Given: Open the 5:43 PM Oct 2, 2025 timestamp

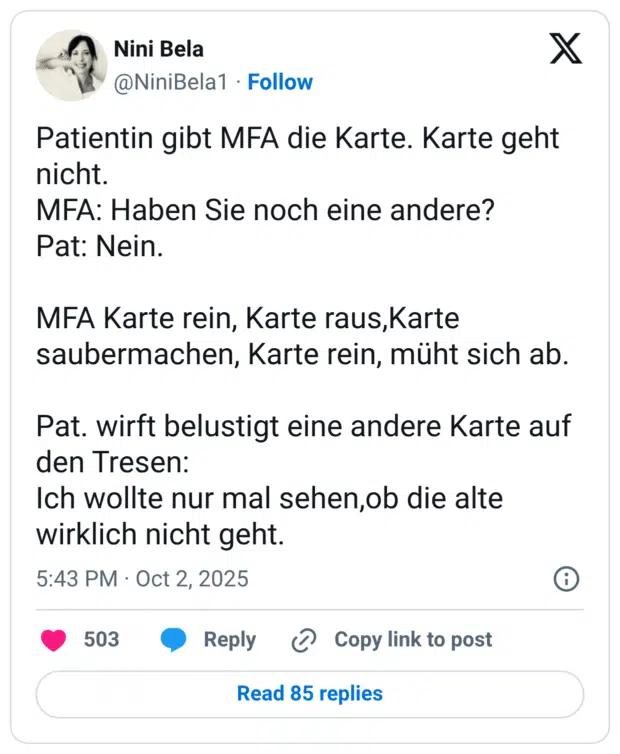Looking at the screenshot, I should (142, 579).
